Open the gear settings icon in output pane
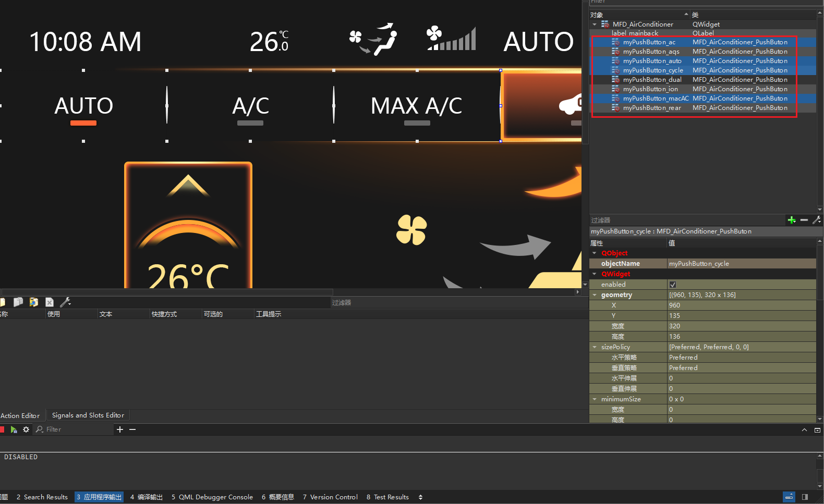This screenshot has width=824, height=504. point(26,429)
